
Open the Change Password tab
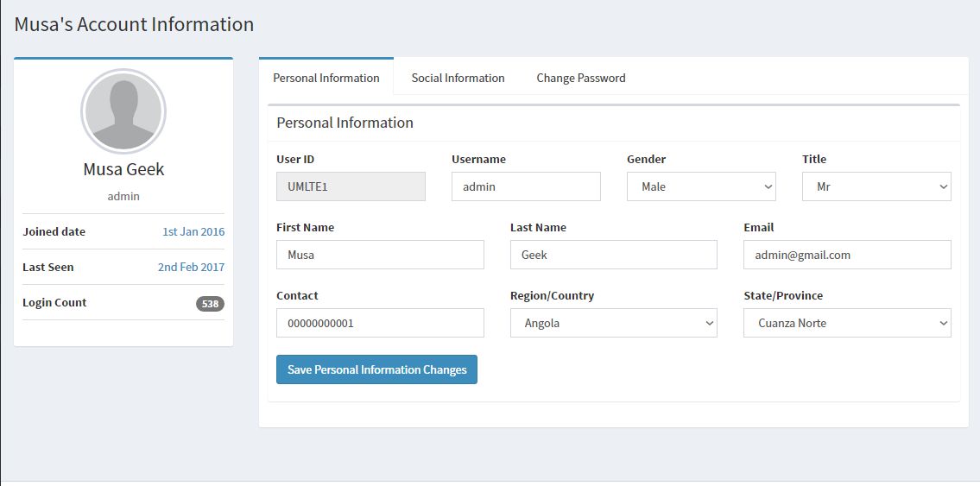tap(581, 78)
